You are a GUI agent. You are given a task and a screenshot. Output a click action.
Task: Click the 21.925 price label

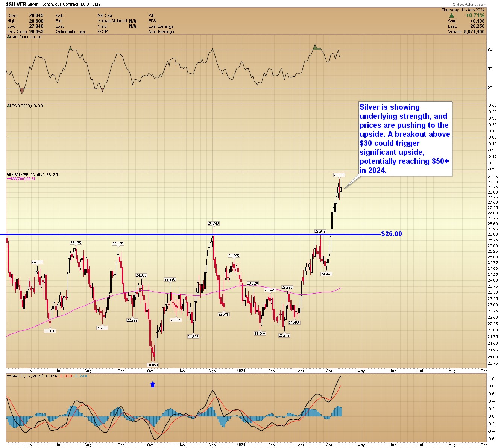coord(193,337)
